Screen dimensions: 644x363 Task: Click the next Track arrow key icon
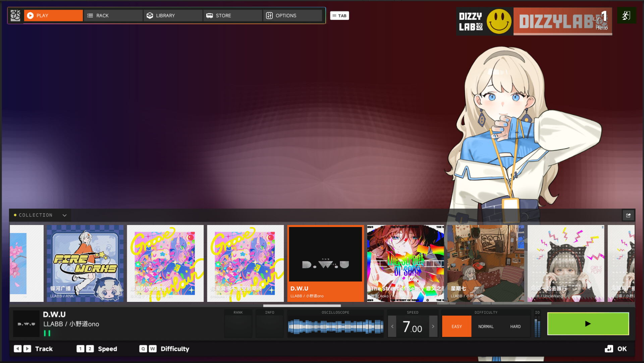point(28,349)
